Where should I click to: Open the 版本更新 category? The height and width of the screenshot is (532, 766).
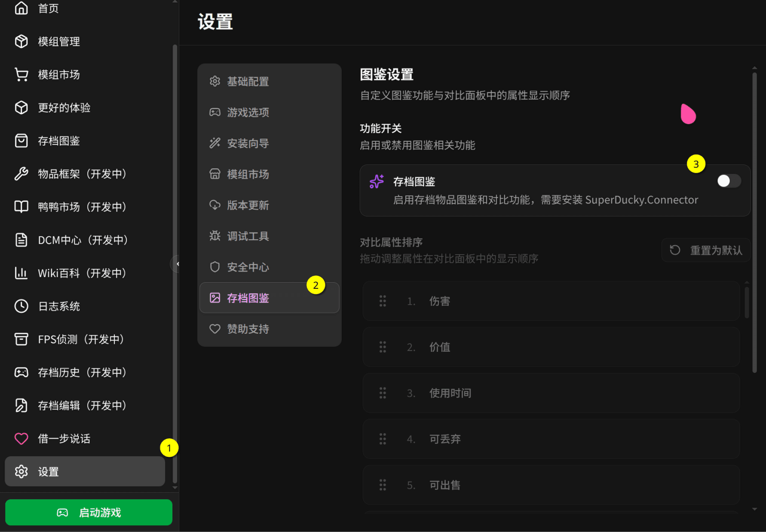click(x=248, y=205)
